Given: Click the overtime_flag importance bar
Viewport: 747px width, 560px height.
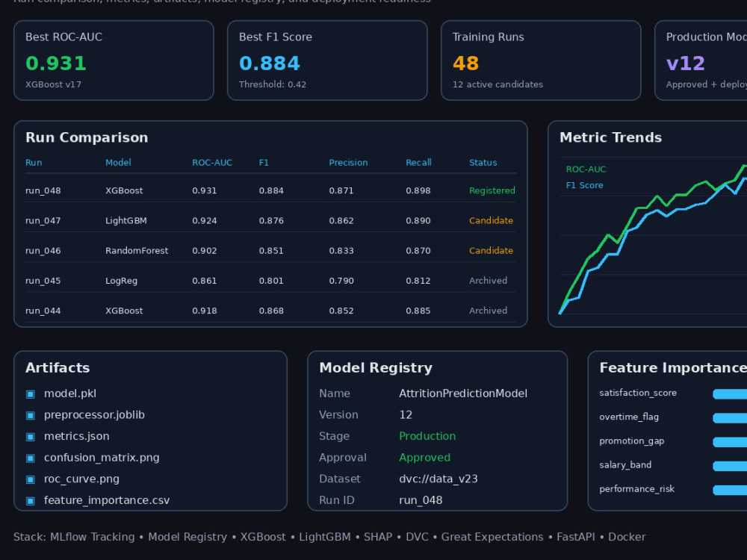Looking at the screenshot, I should pos(730,418).
